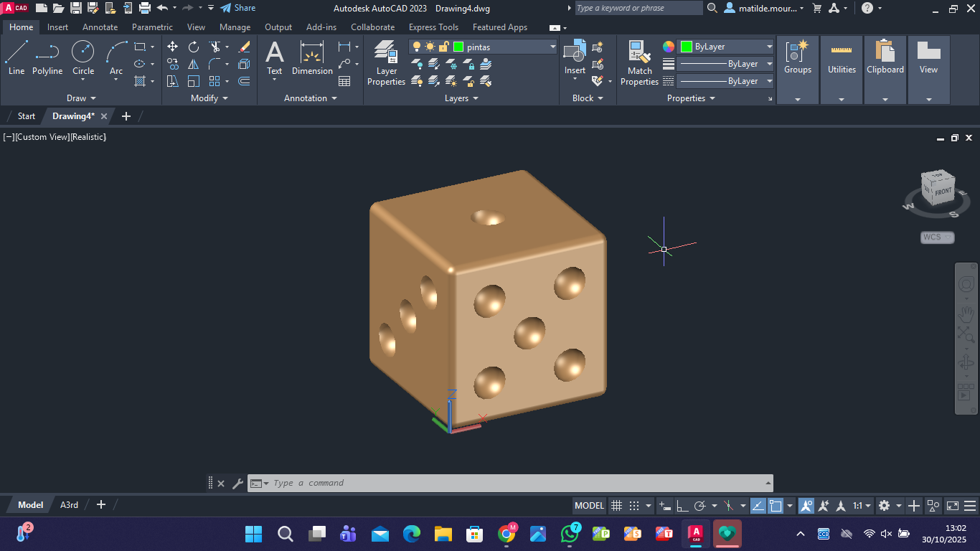980x551 pixels.
Task: Select the Mirror tool icon
Action: pyautogui.click(x=194, y=64)
